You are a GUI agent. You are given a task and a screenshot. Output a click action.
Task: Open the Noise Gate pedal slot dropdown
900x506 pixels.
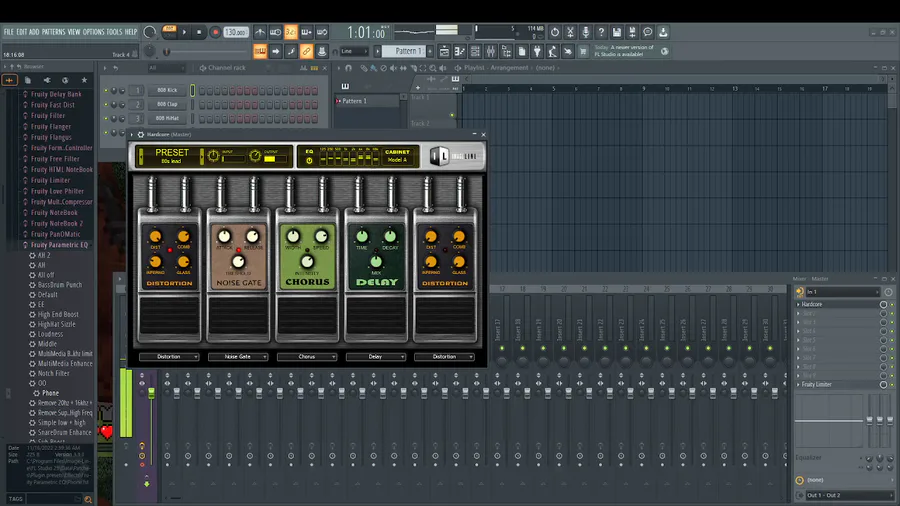coord(238,357)
